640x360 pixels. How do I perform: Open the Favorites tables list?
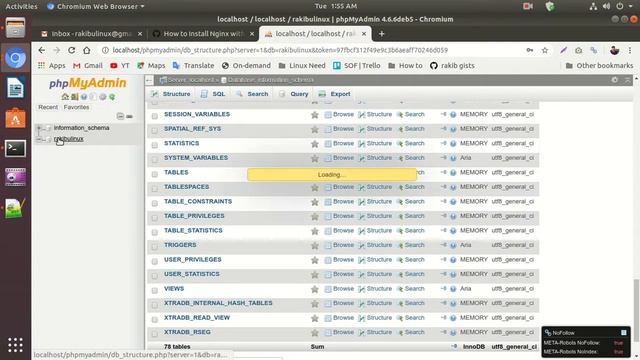pos(76,107)
